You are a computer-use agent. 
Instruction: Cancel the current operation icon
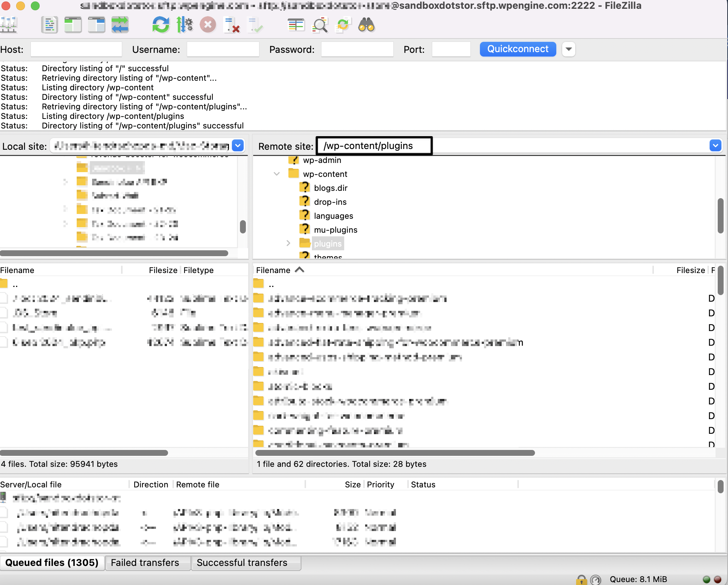(x=208, y=25)
